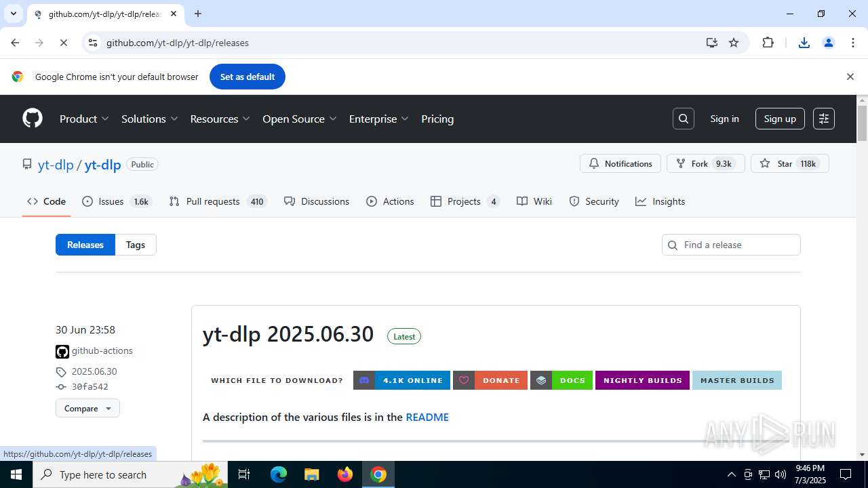
Task: Close the yt-dlp releases browser tab
Action: [x=174, y=14]
